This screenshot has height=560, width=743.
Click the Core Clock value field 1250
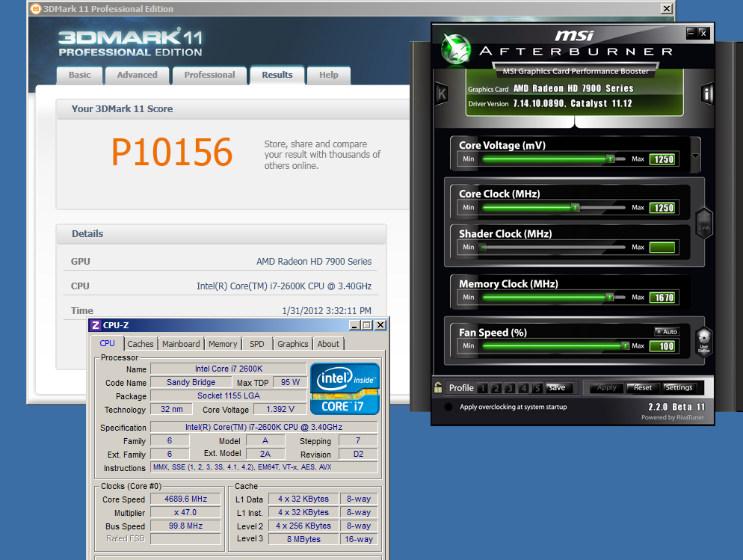pyautogui.click(x=664, y=208)
